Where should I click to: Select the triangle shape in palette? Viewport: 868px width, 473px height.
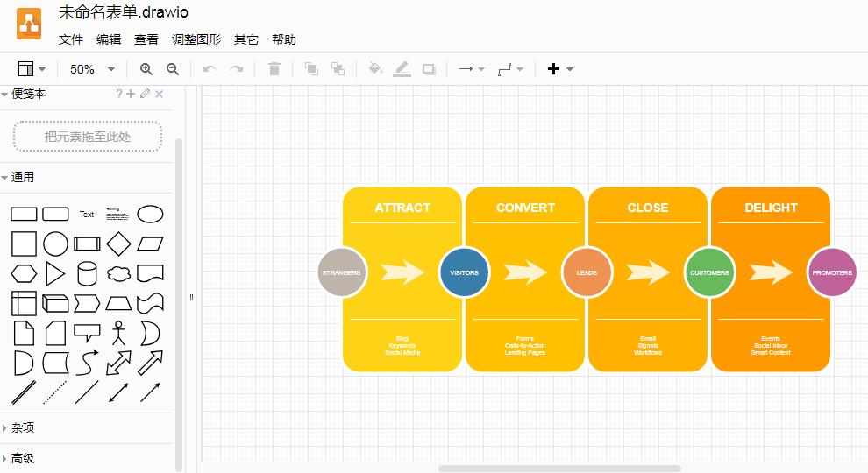coord(55,273)
